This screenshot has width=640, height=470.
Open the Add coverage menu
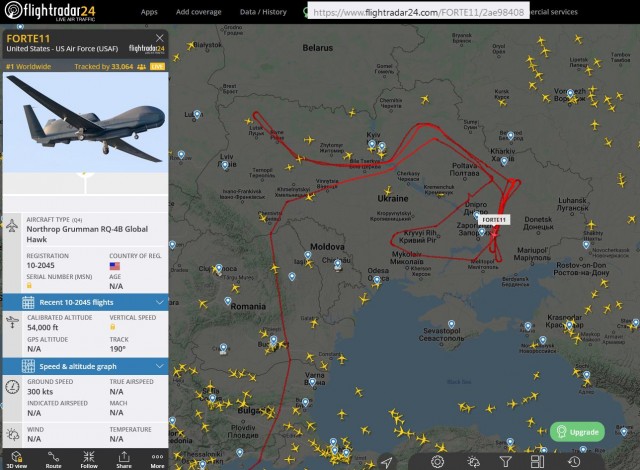click(198, 12)
